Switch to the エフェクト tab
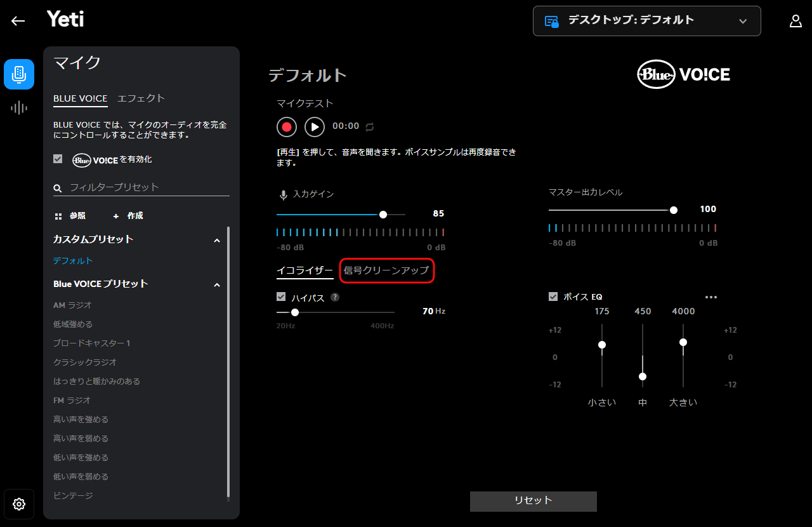The image size is (812, 527). [141, 98]
